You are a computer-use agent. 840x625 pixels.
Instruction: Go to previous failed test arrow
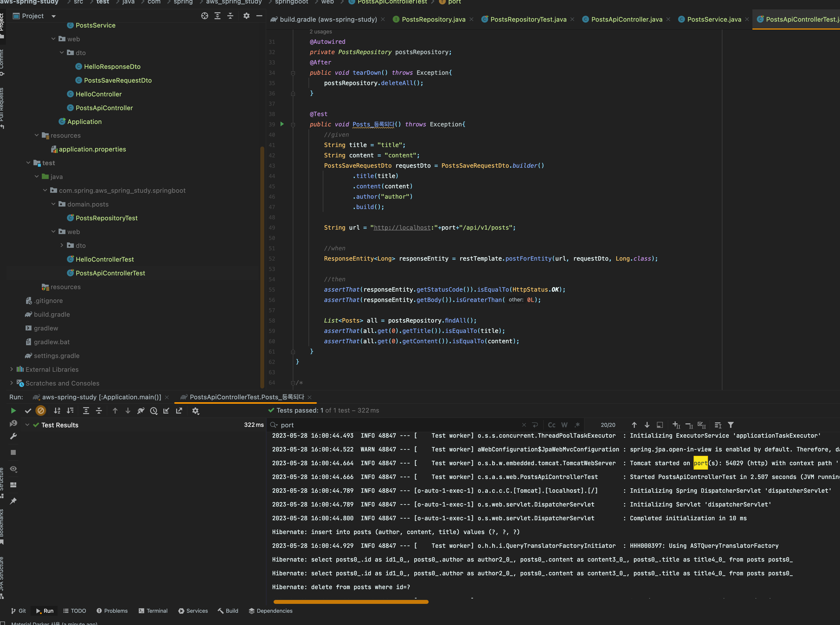(115, 411)
